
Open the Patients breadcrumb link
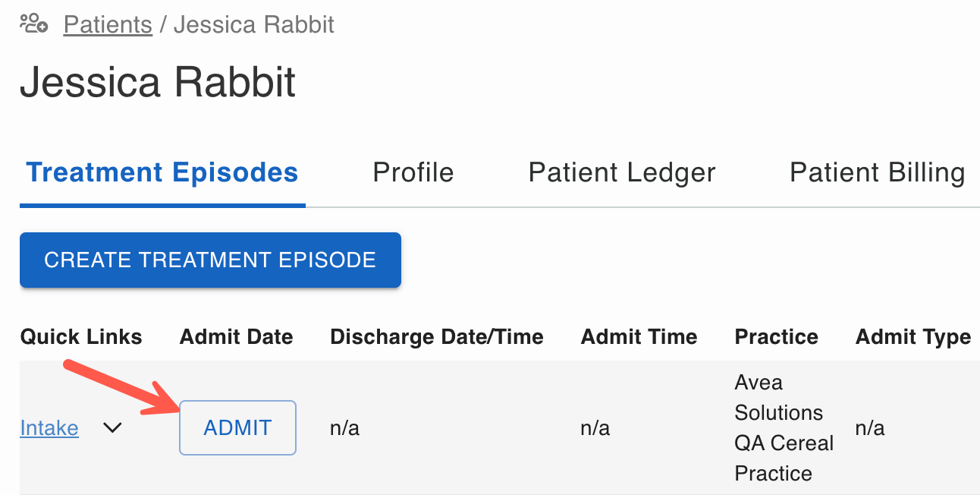coord(108,24)
